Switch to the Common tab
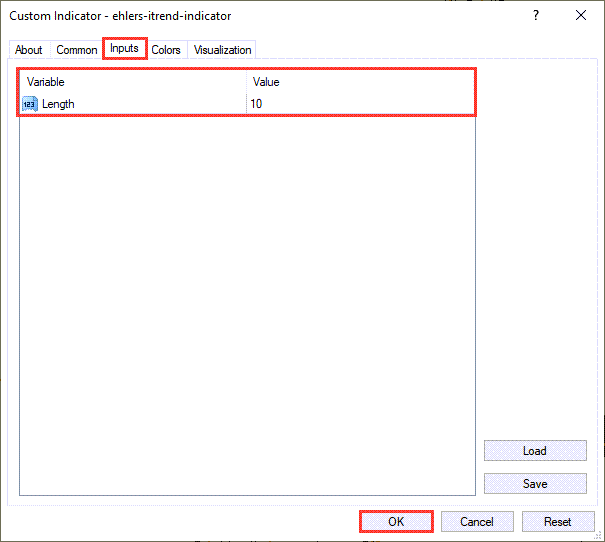Viewport: 605px width, 542px height. point(77,50)
